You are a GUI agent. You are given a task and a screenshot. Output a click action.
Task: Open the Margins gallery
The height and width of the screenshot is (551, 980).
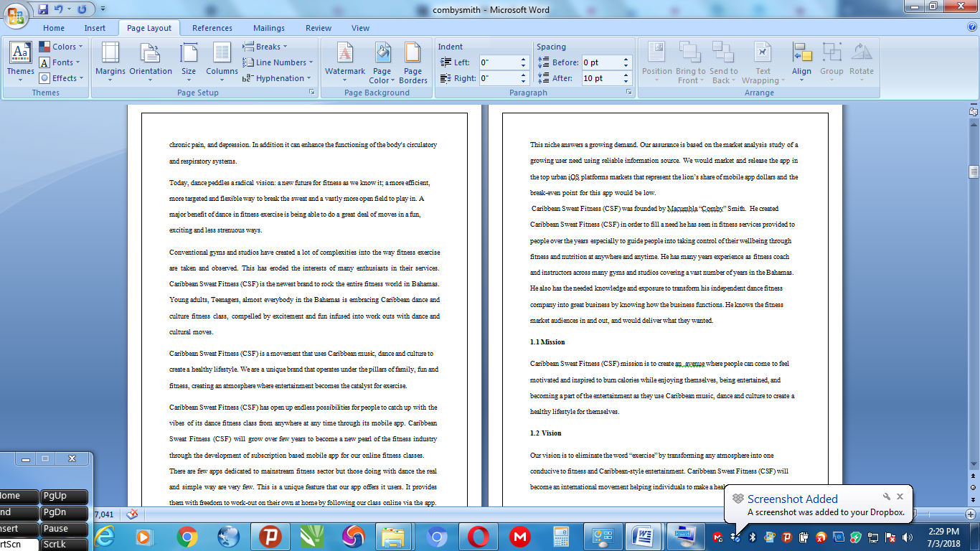[x=110, y=62]
